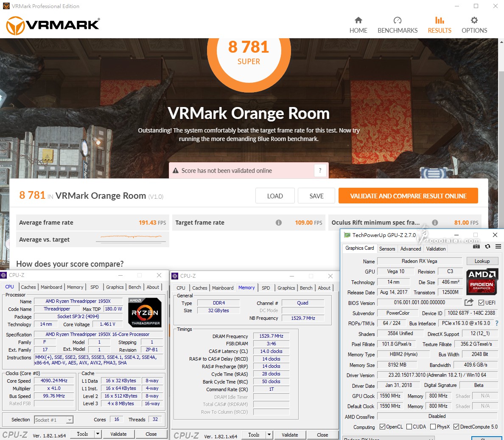
Task: Click the Core Speed 4090.24 MHz value
Action: (54, 381)
